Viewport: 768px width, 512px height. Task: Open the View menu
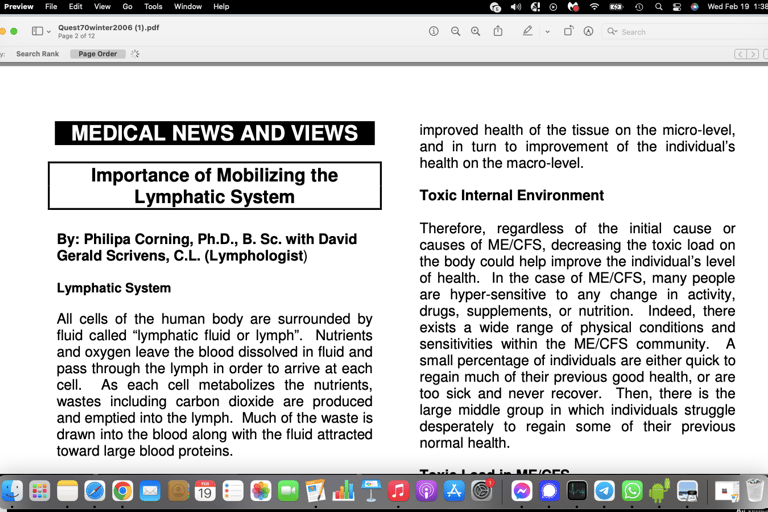click(x=102, y=6)
